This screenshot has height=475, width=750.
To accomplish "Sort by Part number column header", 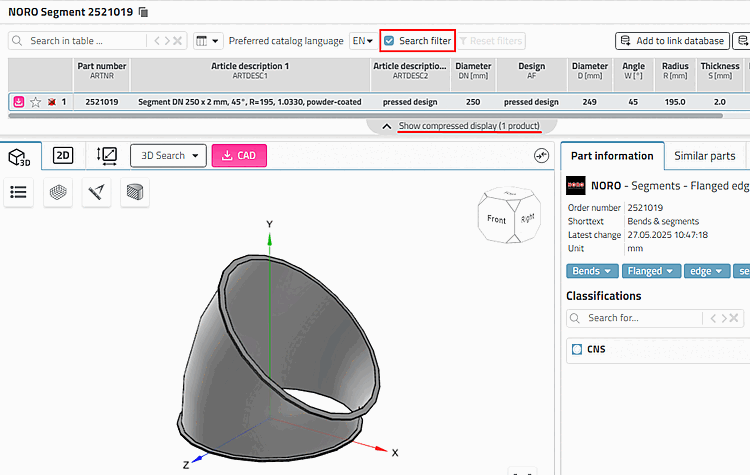I will [x=102, y=70].
